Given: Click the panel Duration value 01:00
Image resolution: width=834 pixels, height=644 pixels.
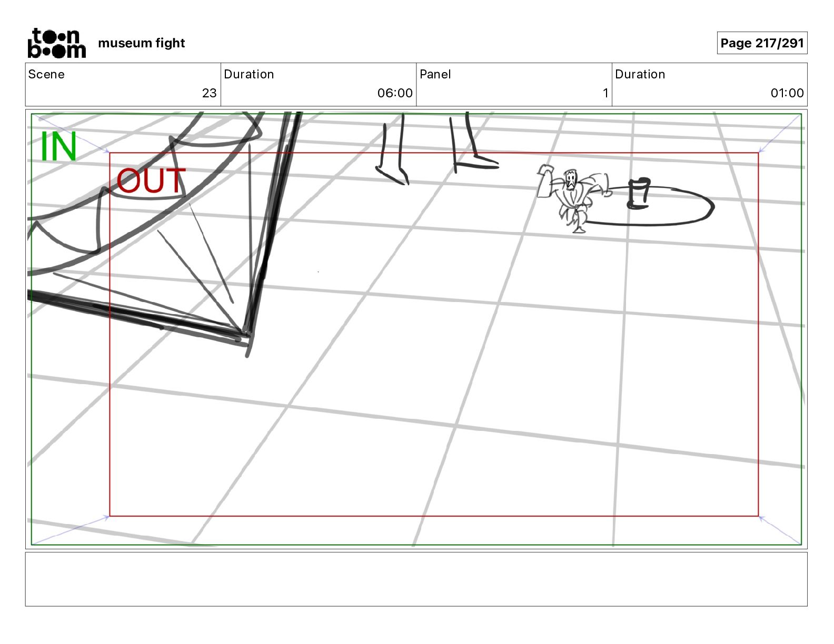Looking at the screenshot, I should coord(787,93).
